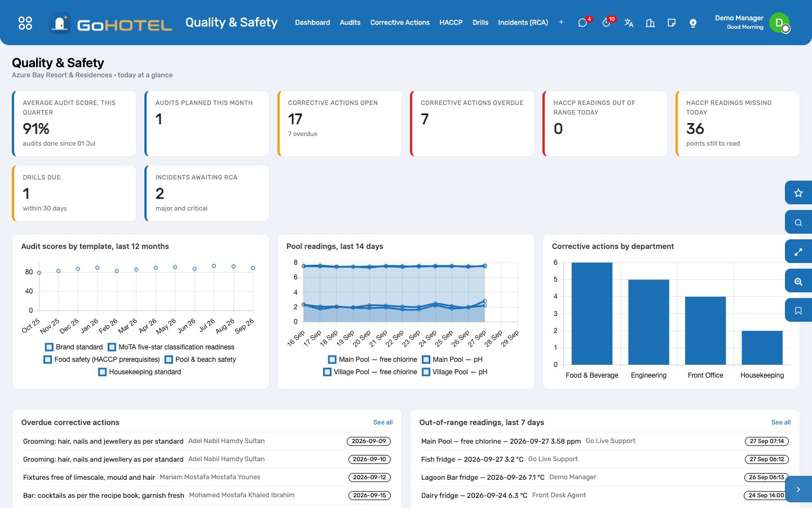The height and width of the screenshot is (508, 812).
Task: Toggle the Housekeeping standard legend series
Action: coord(139,372)
